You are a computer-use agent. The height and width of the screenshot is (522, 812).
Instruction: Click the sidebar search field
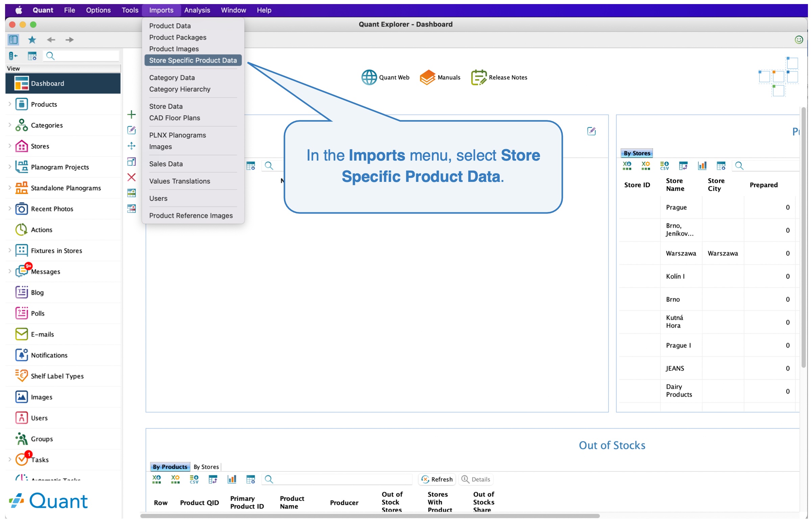[81, 56]
